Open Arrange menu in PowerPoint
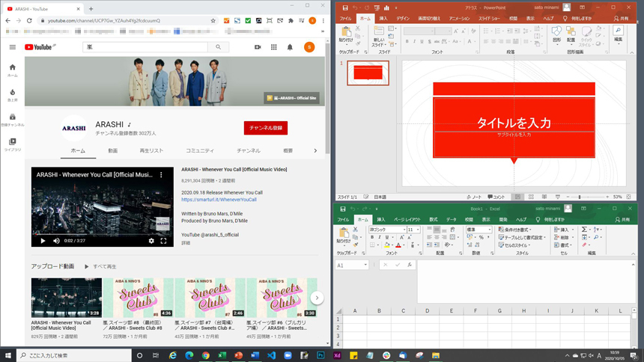The image size is (644, 362). tap(571, 34)
